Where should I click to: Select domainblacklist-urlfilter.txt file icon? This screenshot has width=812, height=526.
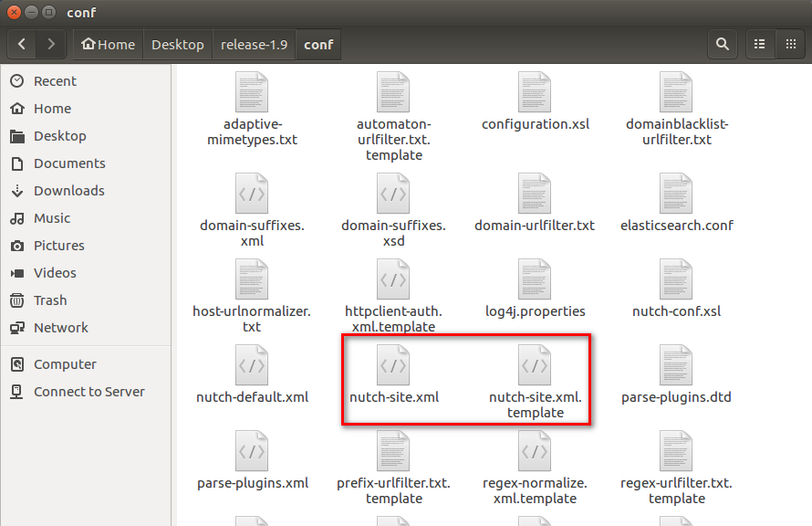676,92
